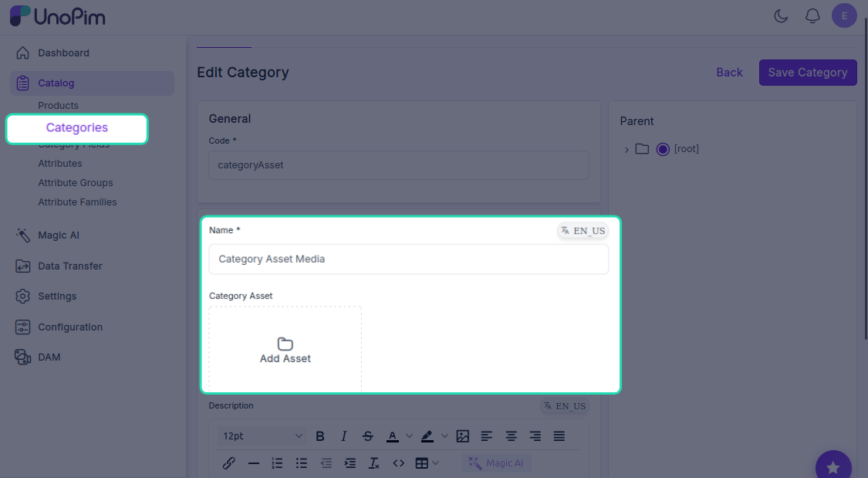Screen dimensions: 868x478
Task: Align text right
Action: click(535, 436)
